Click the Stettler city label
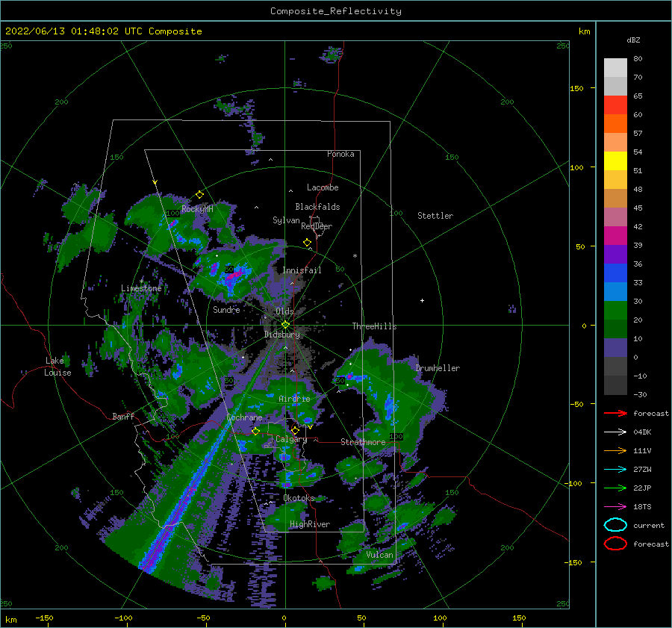672x628 pixels. pos(435,216)
